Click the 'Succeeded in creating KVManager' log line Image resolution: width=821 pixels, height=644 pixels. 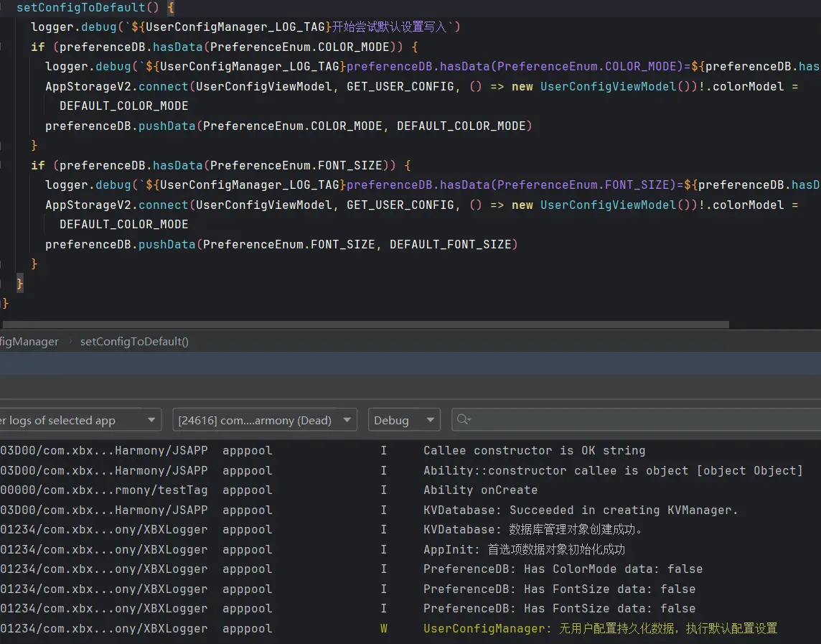click(580, 510)
